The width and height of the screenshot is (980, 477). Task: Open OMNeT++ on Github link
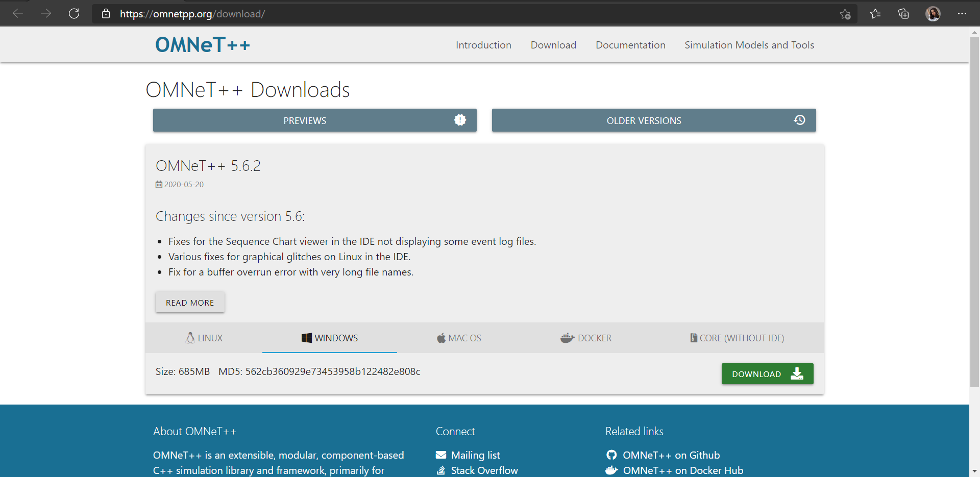click(671, 455)
